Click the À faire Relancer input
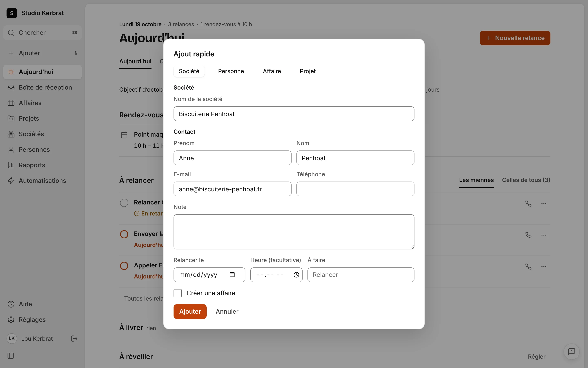Viewport: 588px width, 368px height. 361,275
